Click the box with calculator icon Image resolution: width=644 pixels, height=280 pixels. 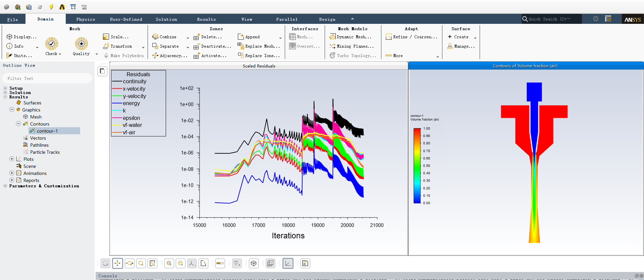click(29, 7)
